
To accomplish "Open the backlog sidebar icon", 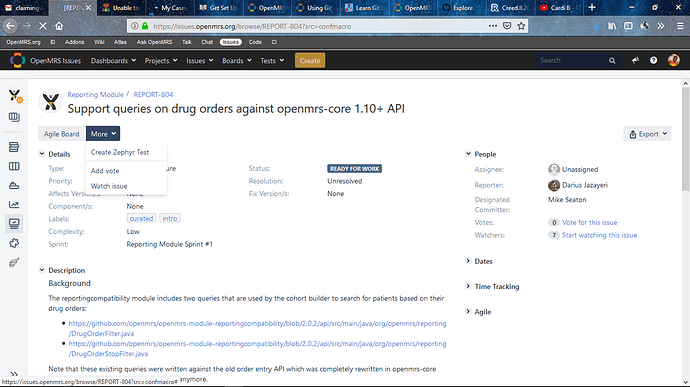I will coord(14,147).
